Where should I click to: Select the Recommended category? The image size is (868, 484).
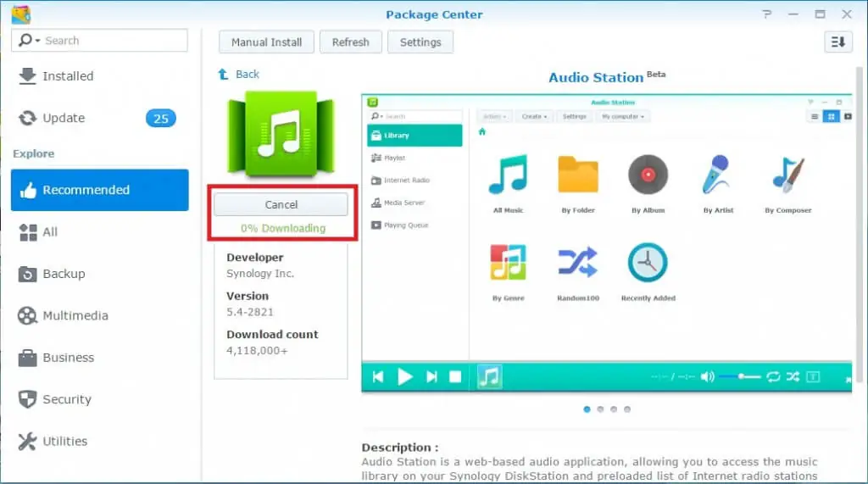100,190
